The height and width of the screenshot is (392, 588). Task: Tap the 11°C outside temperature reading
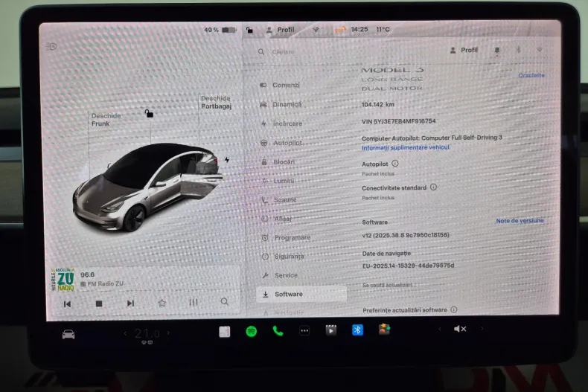coord(383,29)
